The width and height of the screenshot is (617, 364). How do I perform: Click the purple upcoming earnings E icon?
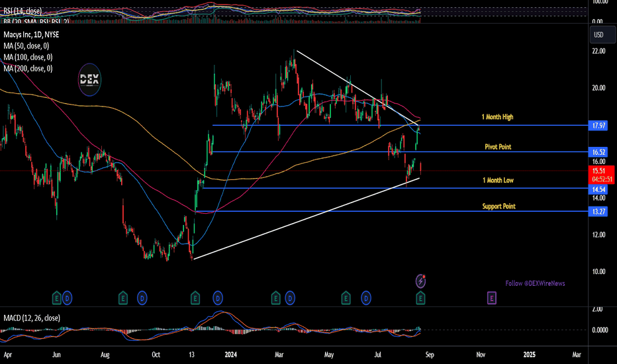491,298
